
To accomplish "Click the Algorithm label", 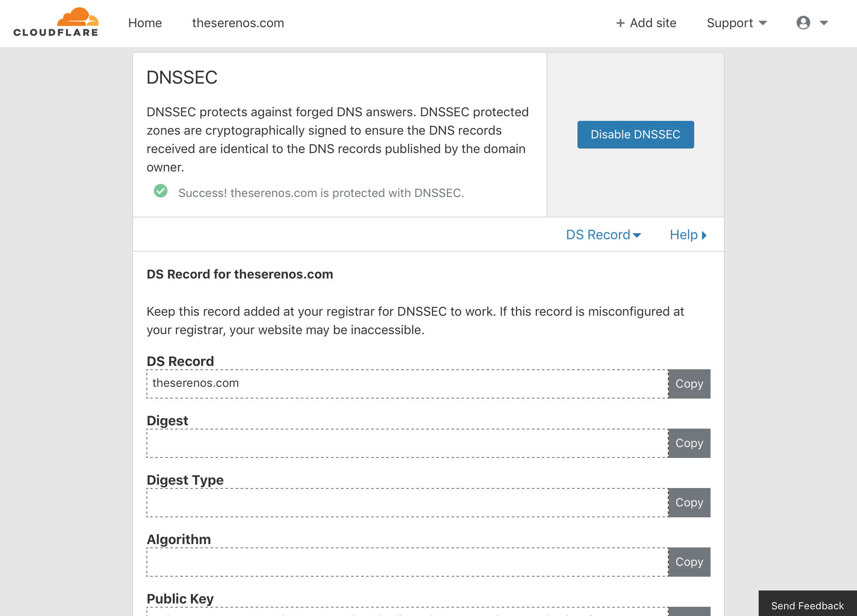I will tap(179, 539).
